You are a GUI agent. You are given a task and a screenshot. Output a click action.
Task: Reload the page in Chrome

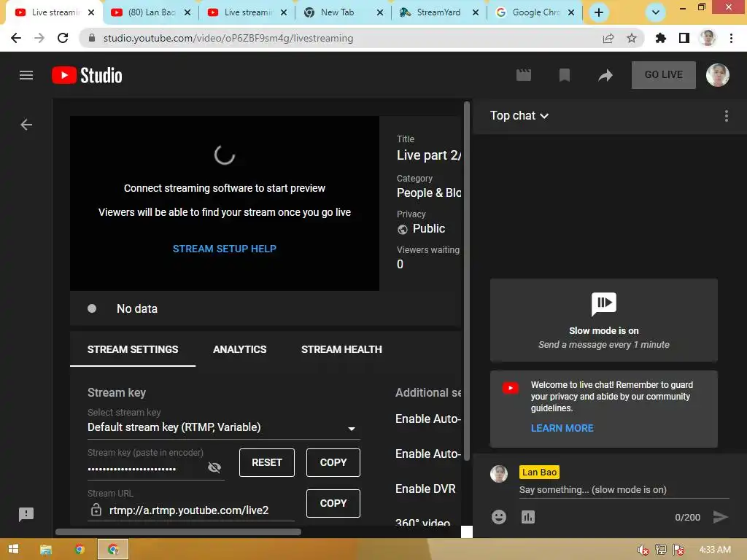63,38
